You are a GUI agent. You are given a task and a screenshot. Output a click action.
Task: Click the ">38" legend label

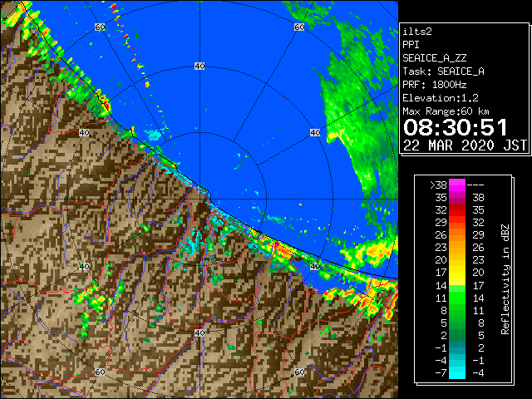tap(438, 185)
